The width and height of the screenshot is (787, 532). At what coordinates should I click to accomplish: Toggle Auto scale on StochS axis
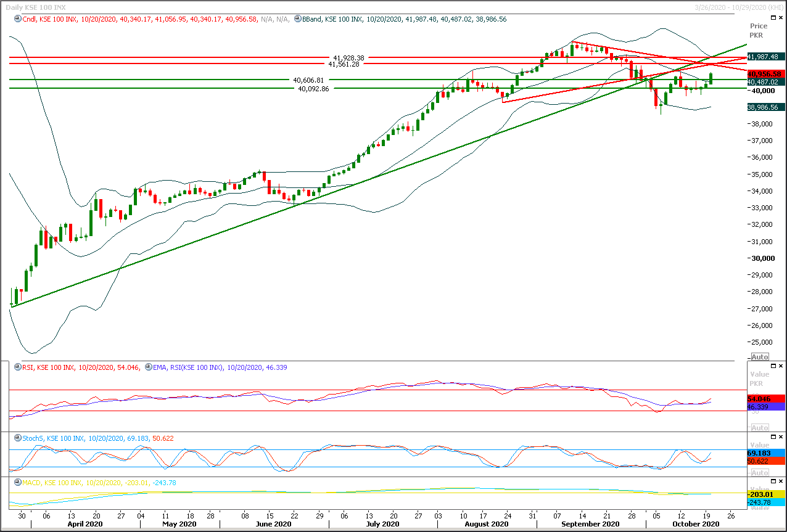point(760,472)
